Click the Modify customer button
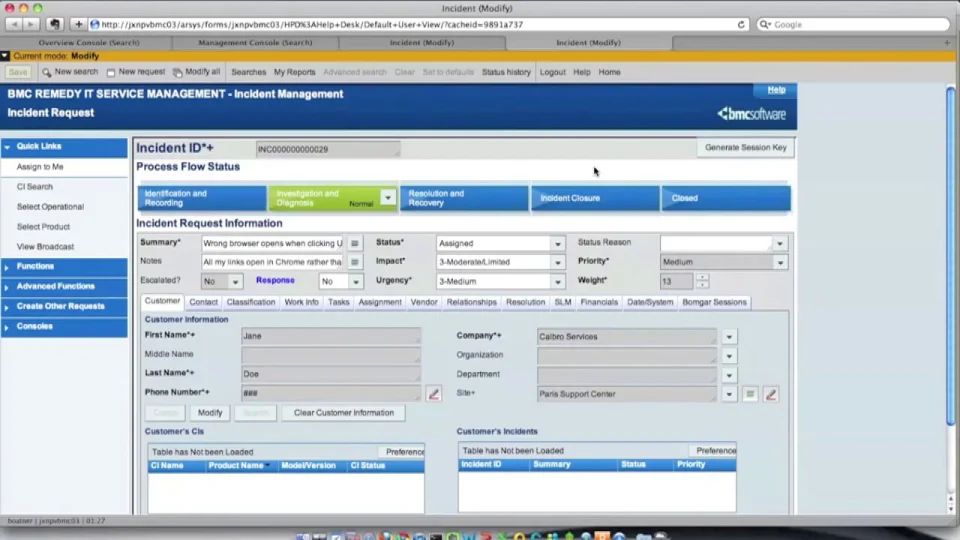The height and width of the screenshot is (540, 960). pyautogui.click(x=210, y=413)
